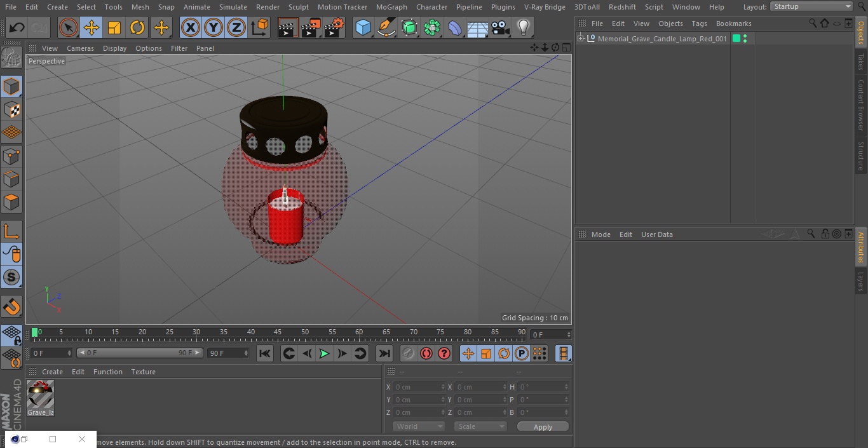The height and width of the screenshot is (448, 868).
Task: Toggle X axis lock
Action: coord(190,27)
